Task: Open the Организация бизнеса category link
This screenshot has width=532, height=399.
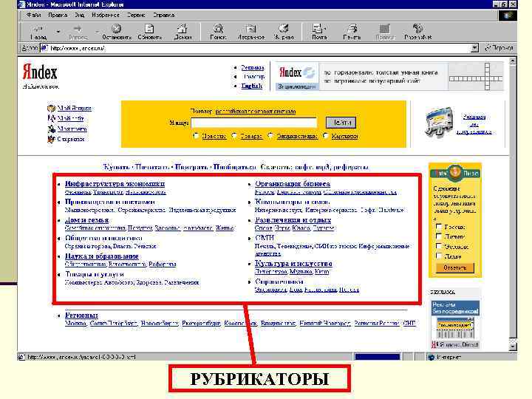Action: tap(292, 183)
